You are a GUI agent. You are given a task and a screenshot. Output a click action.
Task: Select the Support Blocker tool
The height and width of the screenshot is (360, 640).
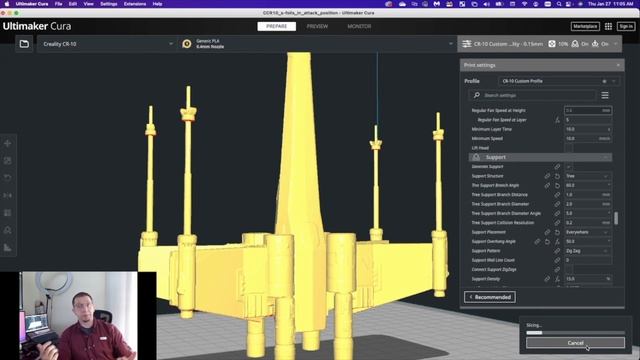coord(7,230)
